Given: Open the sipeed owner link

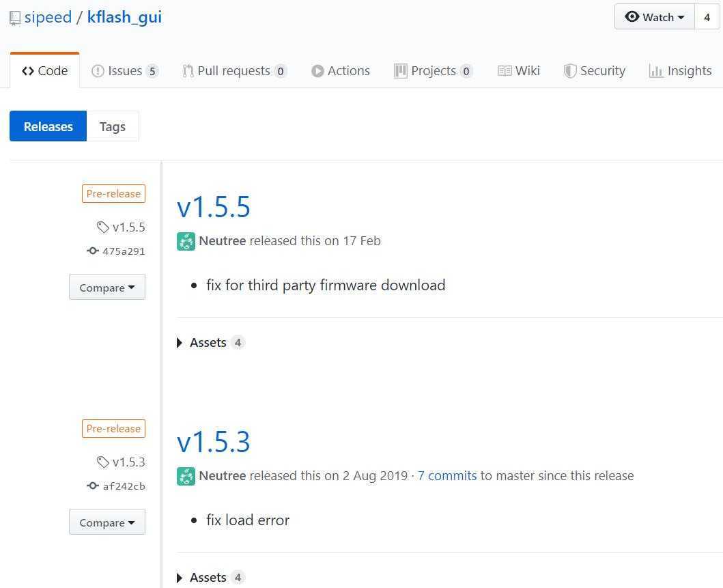Looking at the screenshot, I should 48,17.
